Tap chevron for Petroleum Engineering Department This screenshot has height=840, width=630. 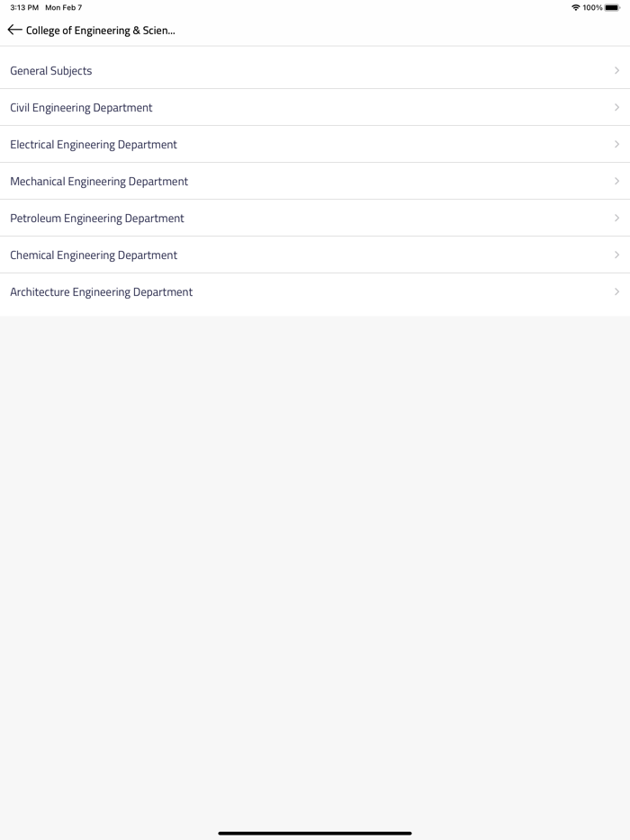click(616, 219)
